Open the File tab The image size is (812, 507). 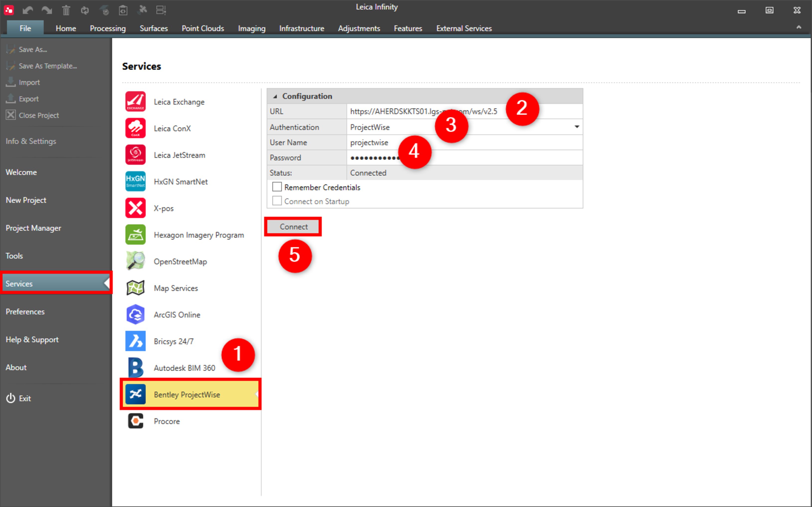tap(25, 28)
